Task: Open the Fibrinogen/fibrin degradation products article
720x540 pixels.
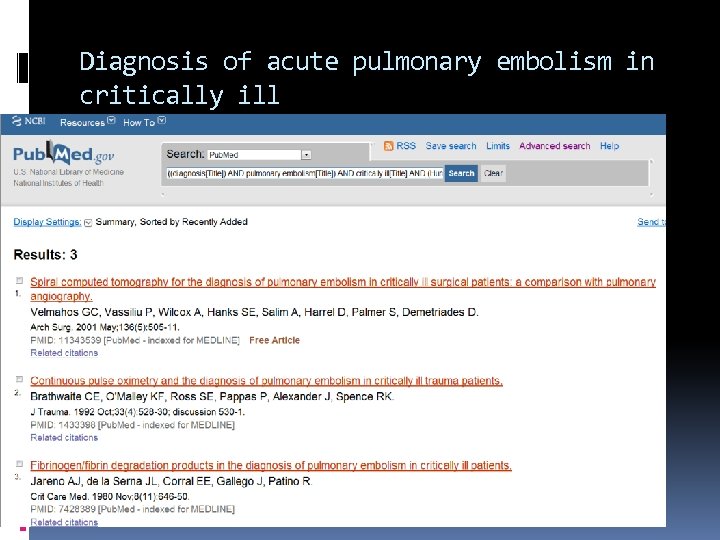Action: (x=271, y=465)
